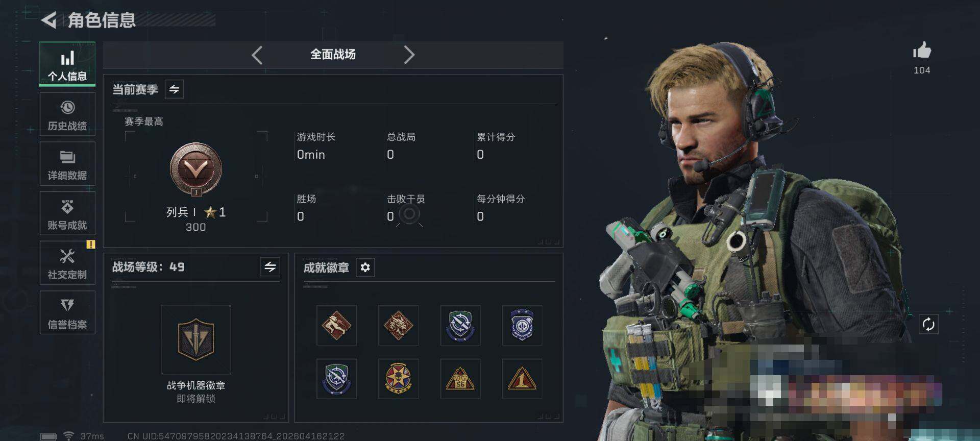Open 社交定制 with the notification mark
The width and height of the screenshot is (980, 441).
point(67,263)
